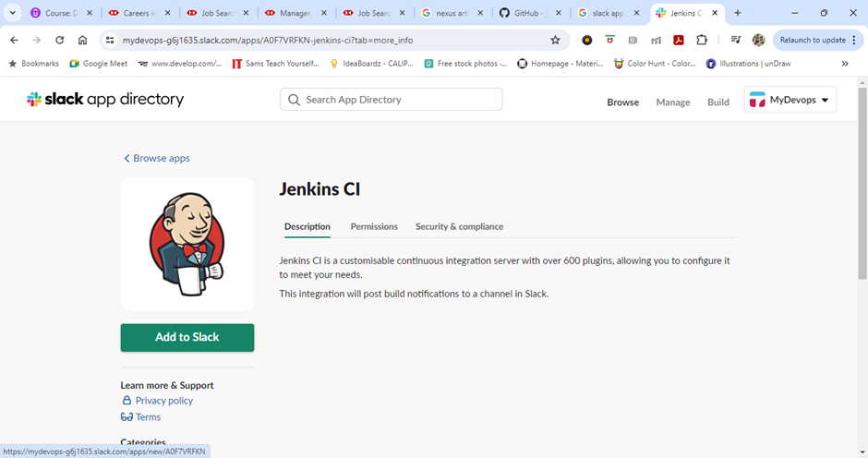Open the Browse menu item
The width and height of the screenshot is (868, 458).
tap(622, 102)
